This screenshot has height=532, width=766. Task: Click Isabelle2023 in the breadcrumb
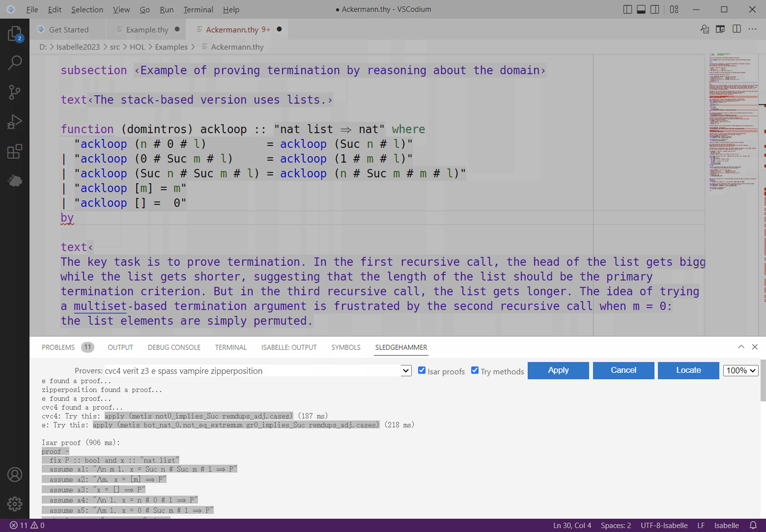(78, 47)
